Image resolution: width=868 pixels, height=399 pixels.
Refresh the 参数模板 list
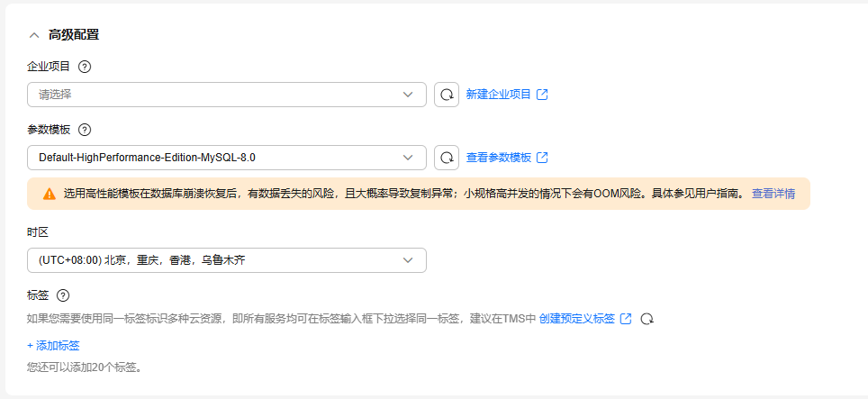[x=447, y=158]
